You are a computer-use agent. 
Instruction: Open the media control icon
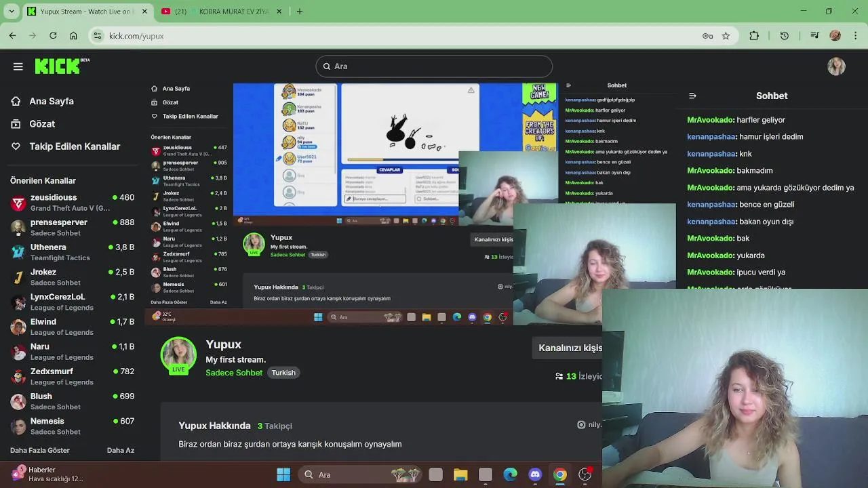[815, 36]
